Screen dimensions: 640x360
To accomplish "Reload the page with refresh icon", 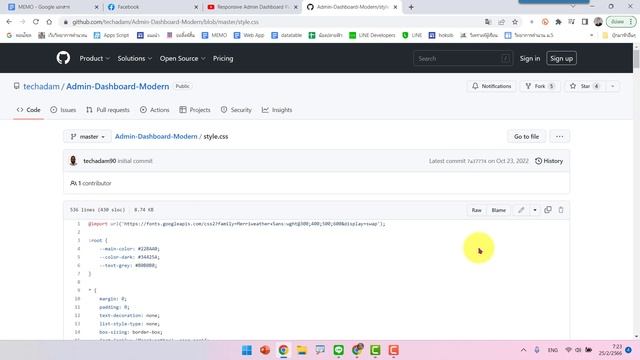I will click(x=36, y=22).
